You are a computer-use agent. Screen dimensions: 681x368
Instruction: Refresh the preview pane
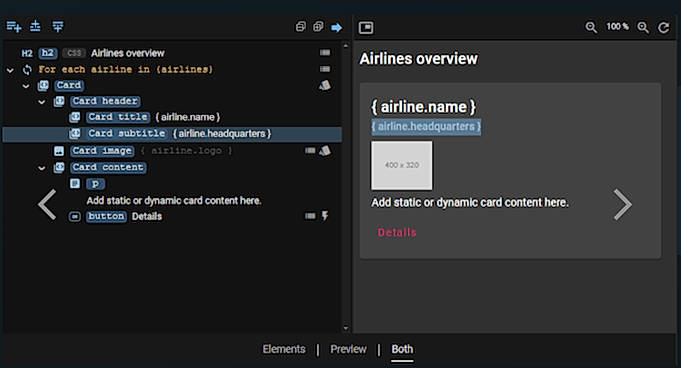pyautogui.click(x=664, y=28)
